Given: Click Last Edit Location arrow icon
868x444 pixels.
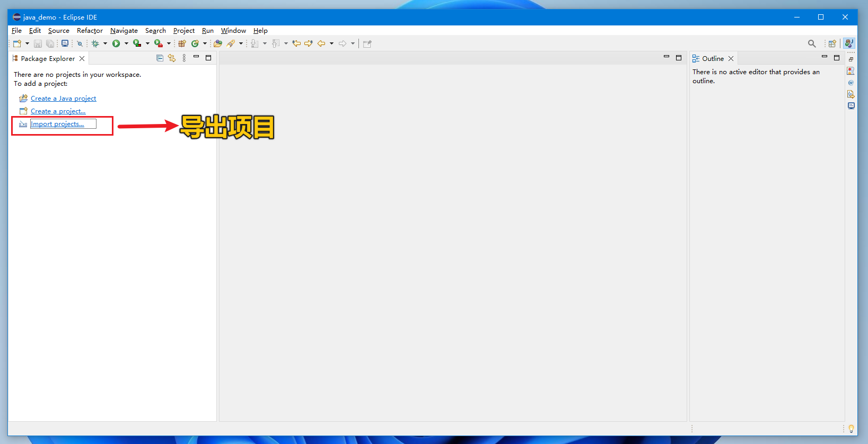Looking at the screenshot, I should click(296, 43).
